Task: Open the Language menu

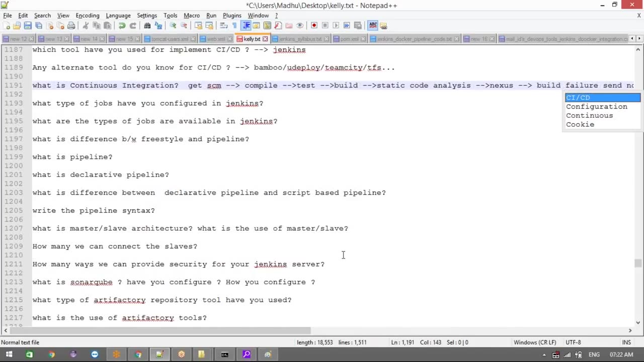Action: (x=118, y=16)
